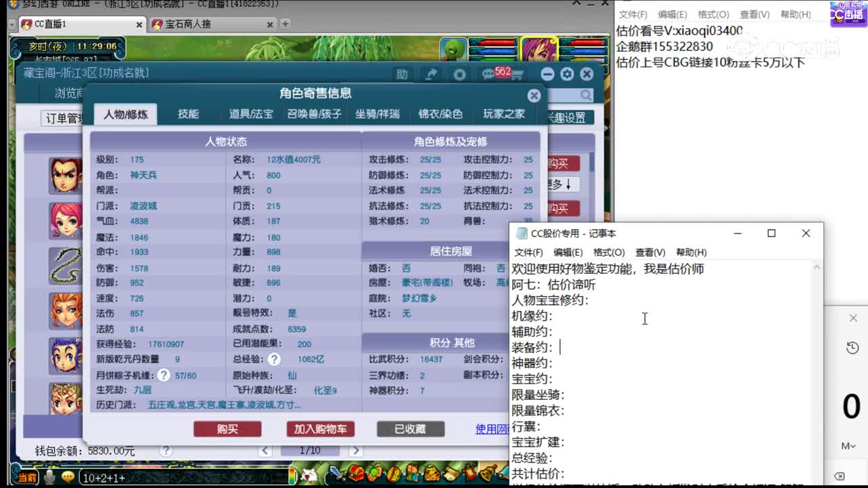
Task: Open the M dropdown in the right panel
Action: (848, 446)
